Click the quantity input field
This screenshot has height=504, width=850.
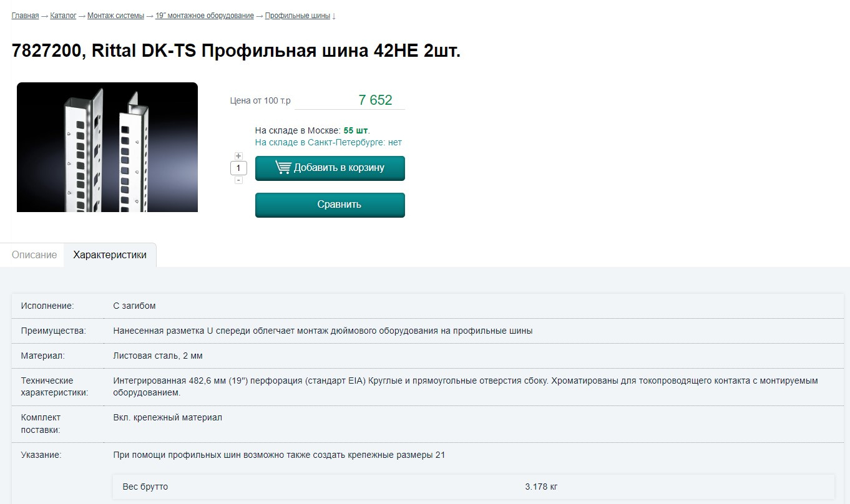pyautogui.click(x=238, y=168)
